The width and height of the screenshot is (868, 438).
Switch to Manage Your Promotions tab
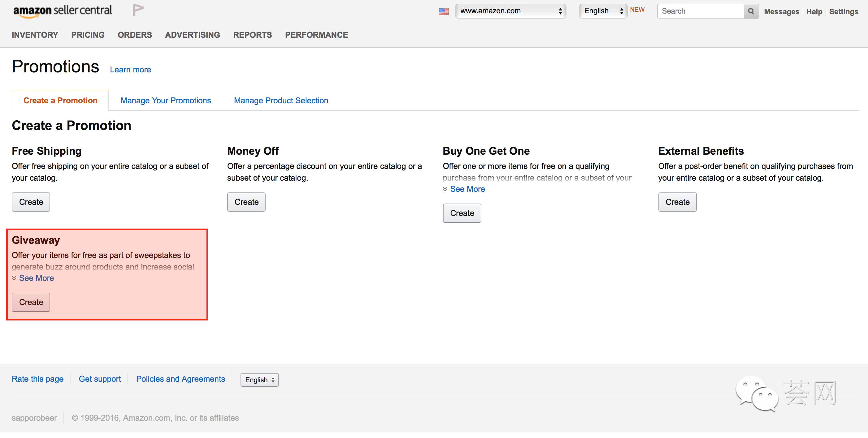[166, 100]
